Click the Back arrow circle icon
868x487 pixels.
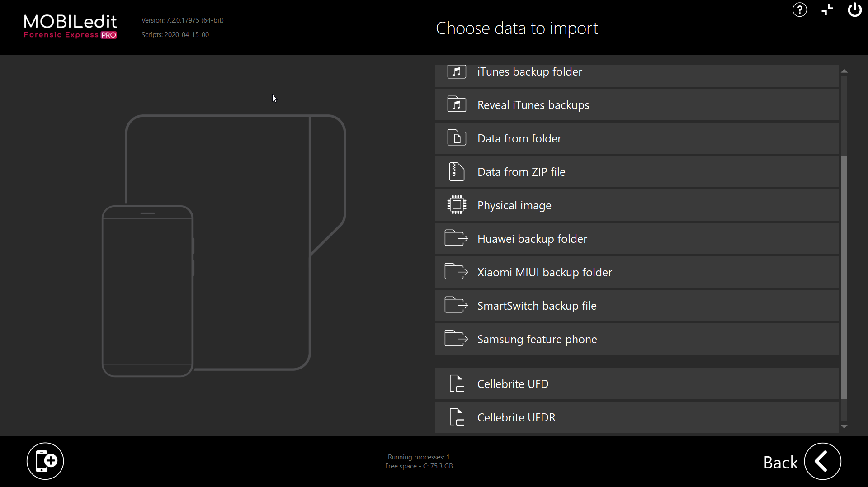822,462
